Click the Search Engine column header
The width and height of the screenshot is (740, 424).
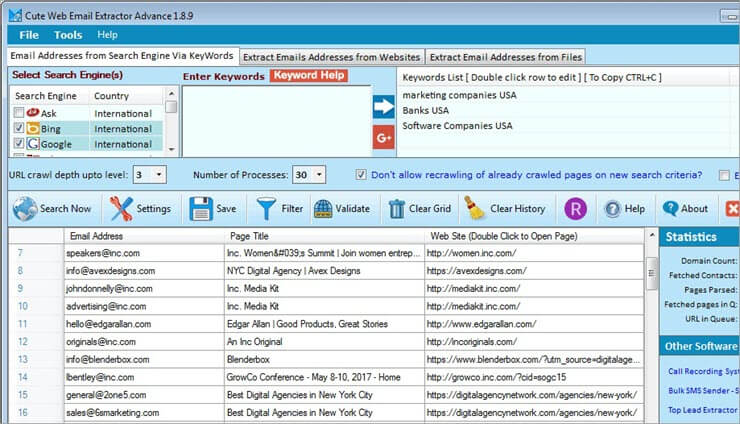tap(50, 96)
